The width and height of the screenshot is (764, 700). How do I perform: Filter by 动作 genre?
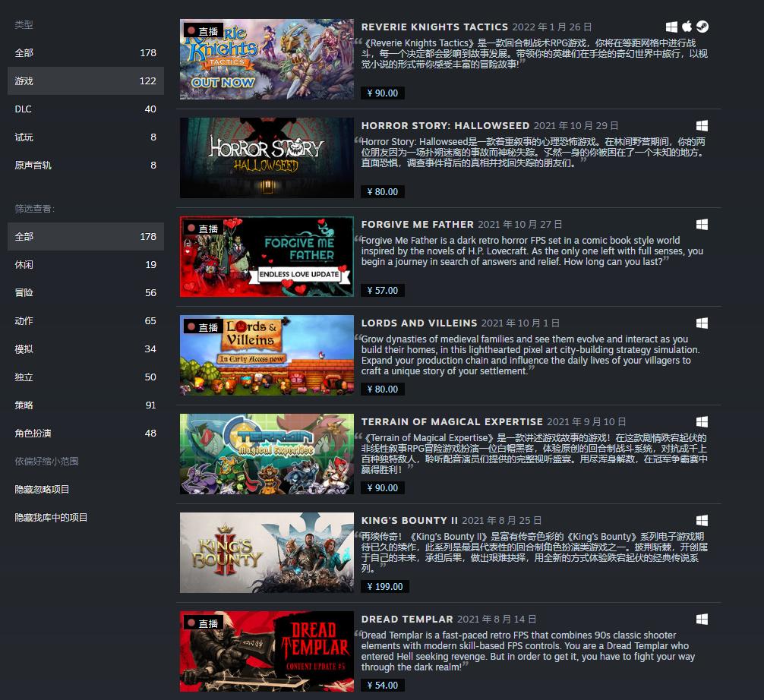86,321
